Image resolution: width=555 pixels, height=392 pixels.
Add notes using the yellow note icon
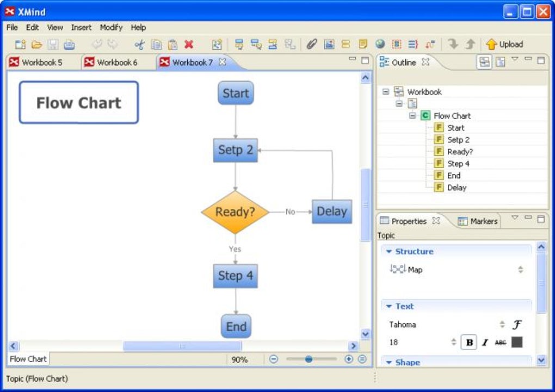(363, 44)
